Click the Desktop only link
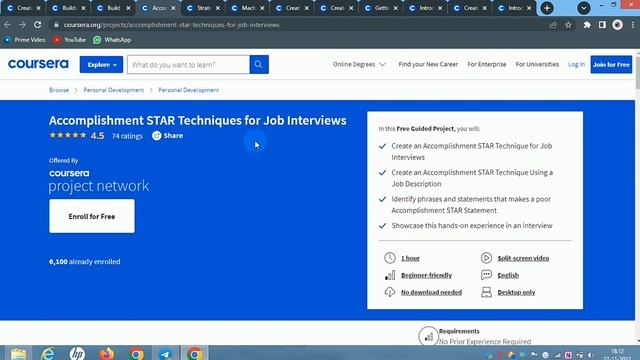The width and height of the screenshot is (640, 360). 516,292
